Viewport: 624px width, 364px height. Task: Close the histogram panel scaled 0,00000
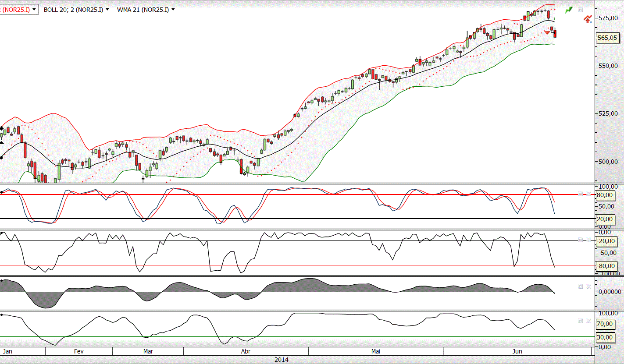click(x=588, y=286)
